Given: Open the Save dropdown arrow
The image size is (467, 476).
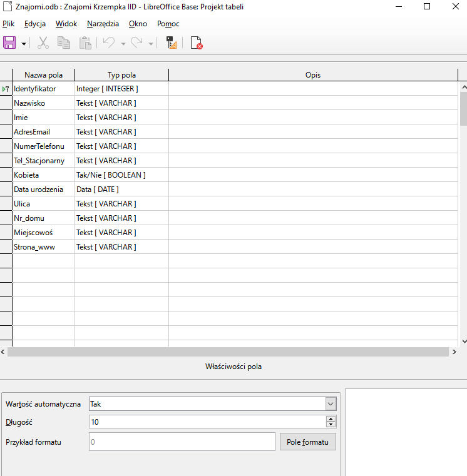Looking at the screenshot, I should (x=24, y=44).
